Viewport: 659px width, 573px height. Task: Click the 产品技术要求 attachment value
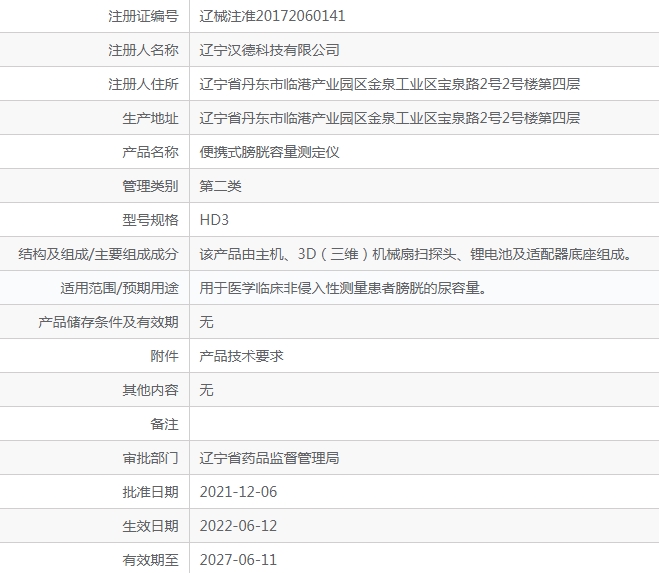(241, 356)
